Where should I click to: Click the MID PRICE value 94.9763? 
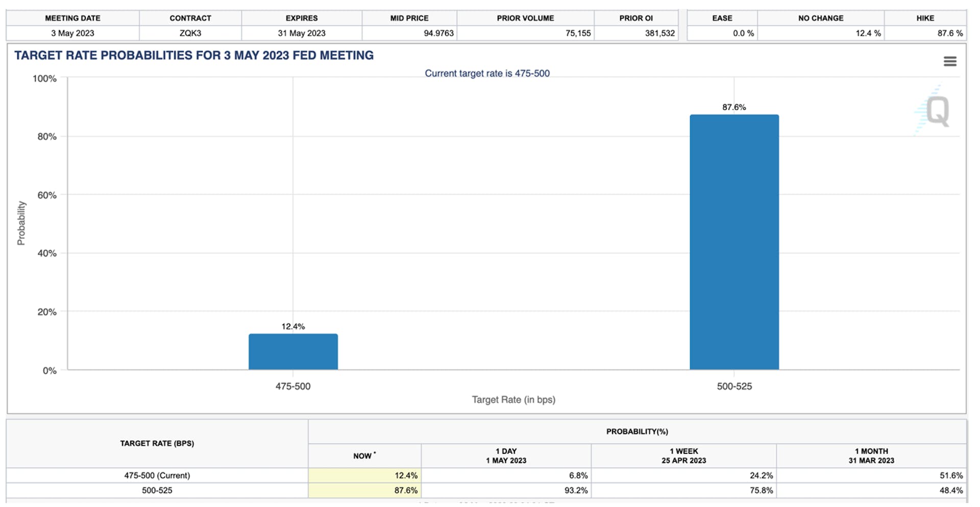point(438,33)
